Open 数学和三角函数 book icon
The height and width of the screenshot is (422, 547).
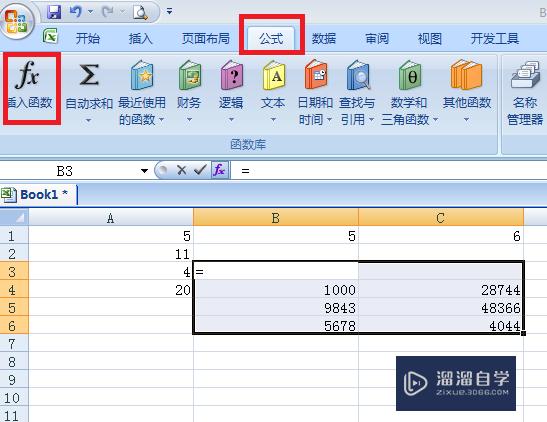pos(410,75)
